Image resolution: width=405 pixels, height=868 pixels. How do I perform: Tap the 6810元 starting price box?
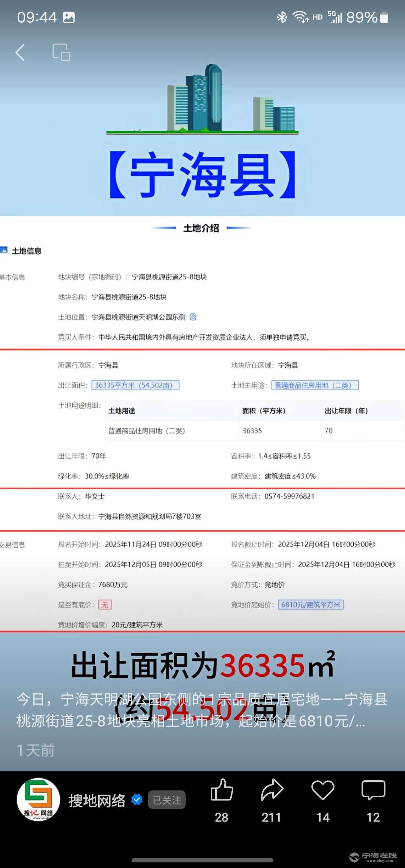click(x=310, y=605)
